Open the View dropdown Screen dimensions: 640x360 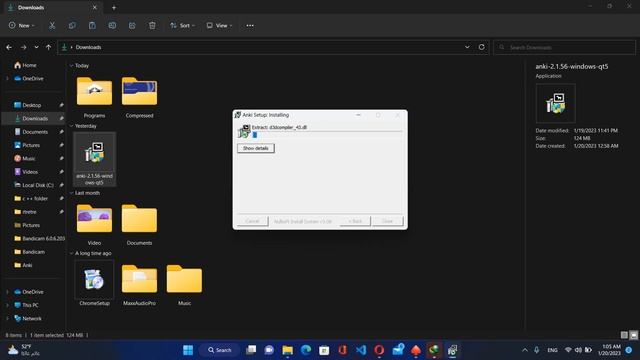click(219, 25)
